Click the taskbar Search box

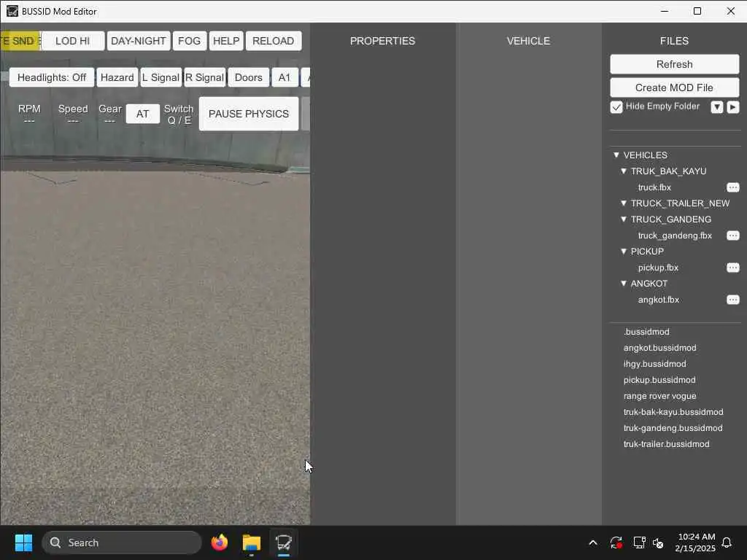122,542
